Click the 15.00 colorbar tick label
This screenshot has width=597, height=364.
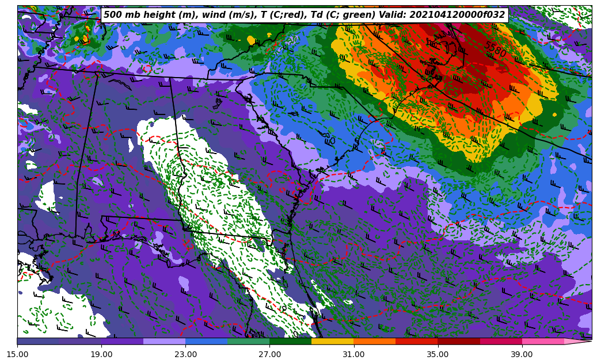(x=17, y=354)
